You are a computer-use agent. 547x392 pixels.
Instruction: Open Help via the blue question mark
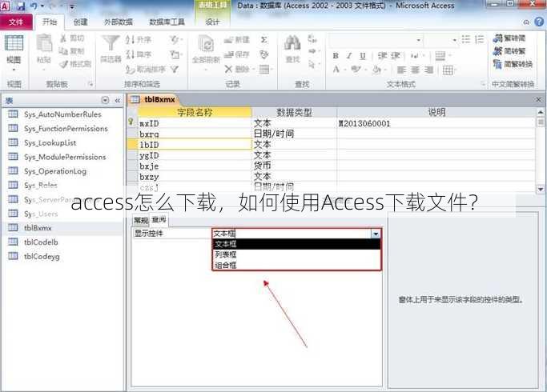pos(539,22)
